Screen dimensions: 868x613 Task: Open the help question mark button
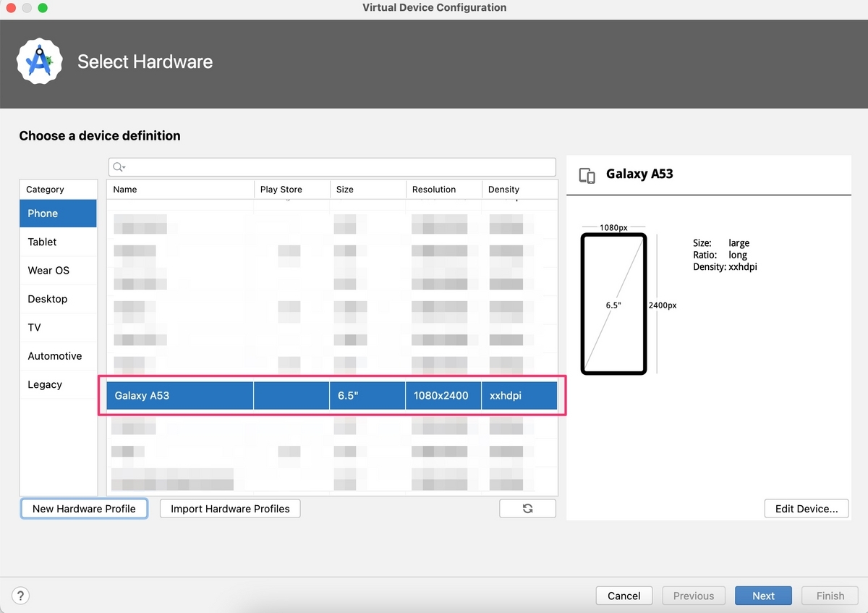coord(21,596)
